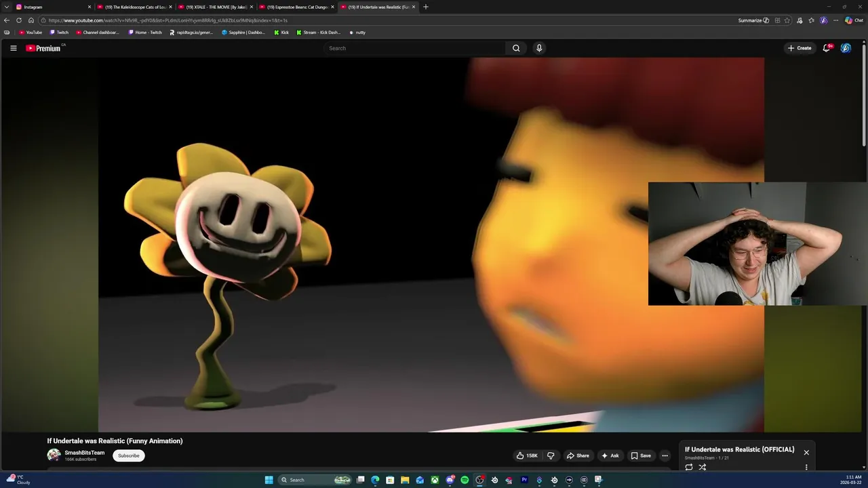Image resolution: width=868 pixels, height=488 pixels.
Task: Open the tab list dropdown arrow
Action: coord(7,7)
